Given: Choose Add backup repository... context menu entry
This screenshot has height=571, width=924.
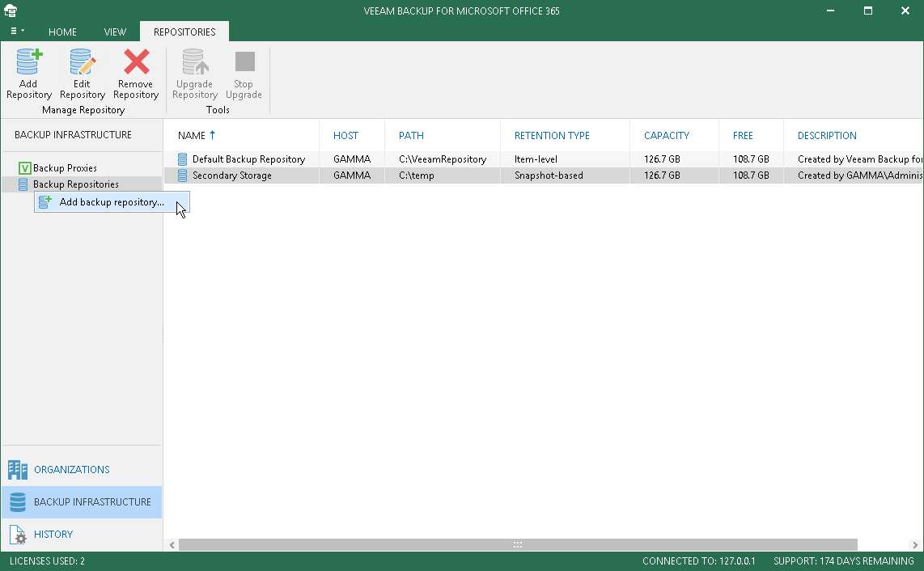Looking at the screenshot, I should 112,202.
